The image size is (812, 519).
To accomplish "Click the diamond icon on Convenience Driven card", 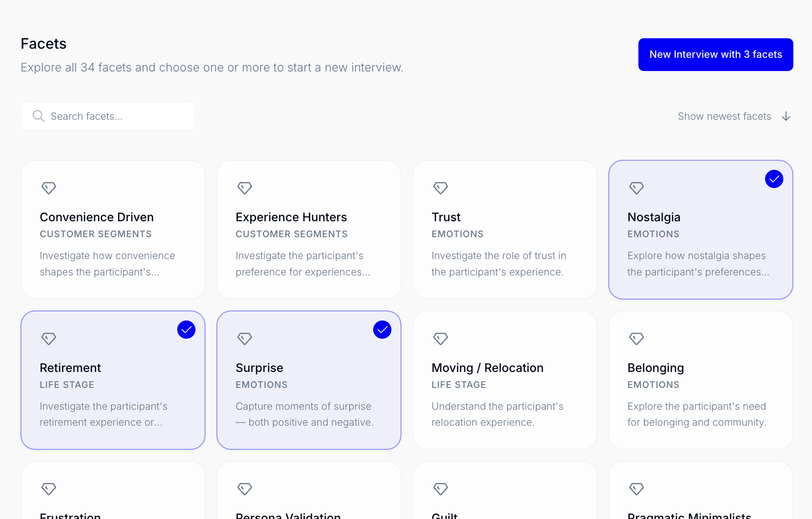I will pos(49,188).
